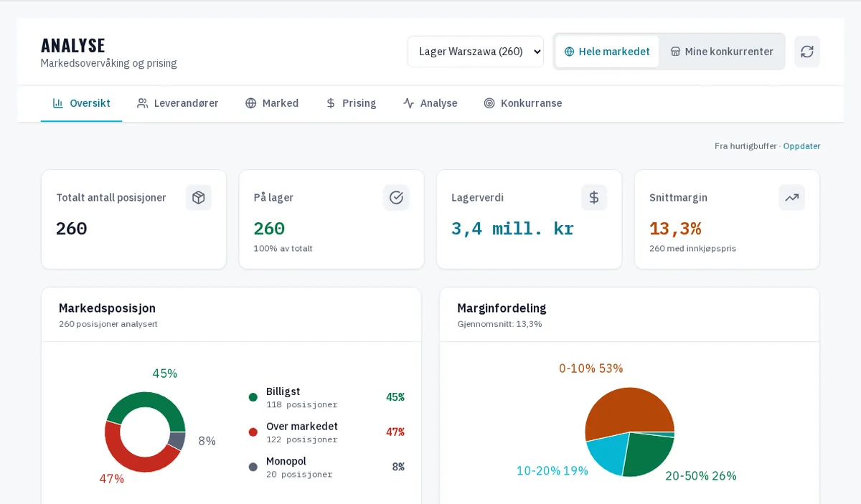This screenshot has height=504, width=861.
Task: Click the refresh icon button
Action: point(807,52)
